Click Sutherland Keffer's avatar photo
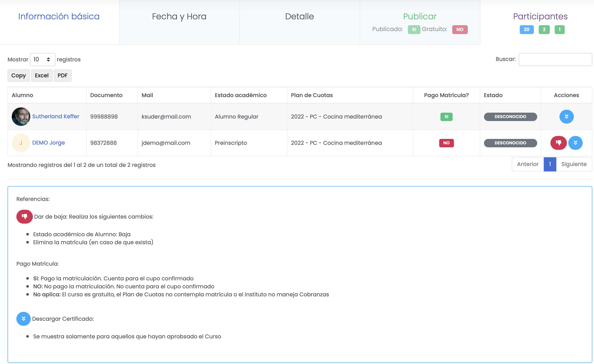 coord(21,117)
